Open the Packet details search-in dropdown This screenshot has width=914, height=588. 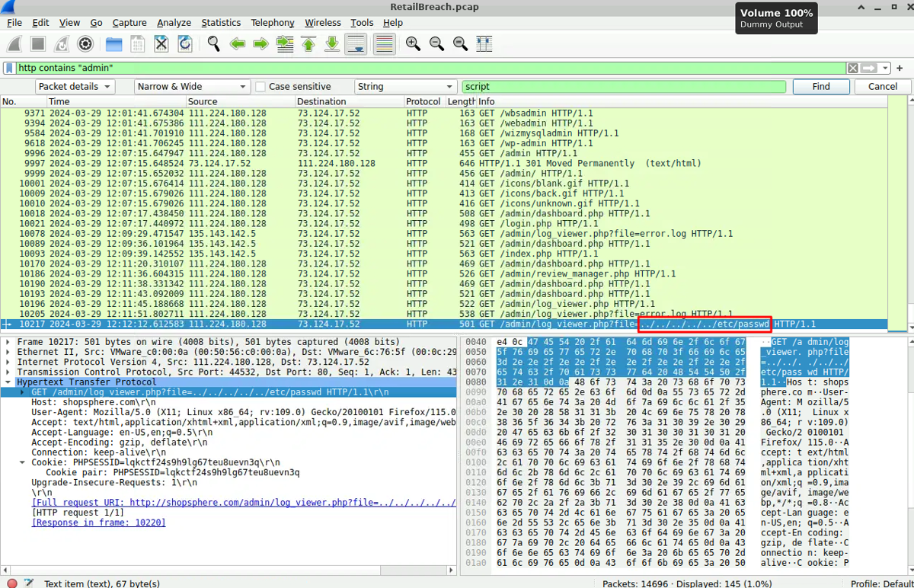[75, 87]
